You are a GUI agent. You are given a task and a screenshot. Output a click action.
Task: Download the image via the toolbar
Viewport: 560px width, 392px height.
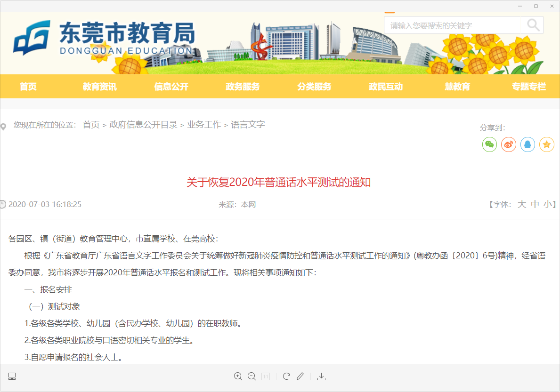pos(321,376)
